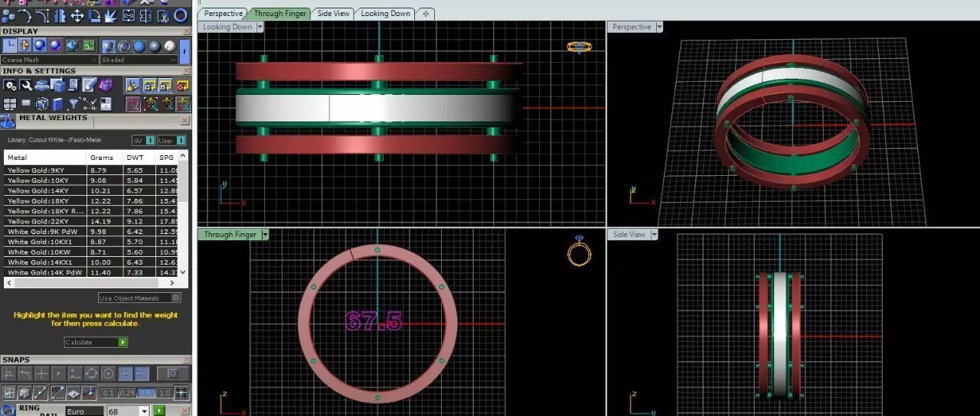This screenshot has width=980, height=416.
Task: Select the move gumball arrows tool
Action: tap(77, 16)
